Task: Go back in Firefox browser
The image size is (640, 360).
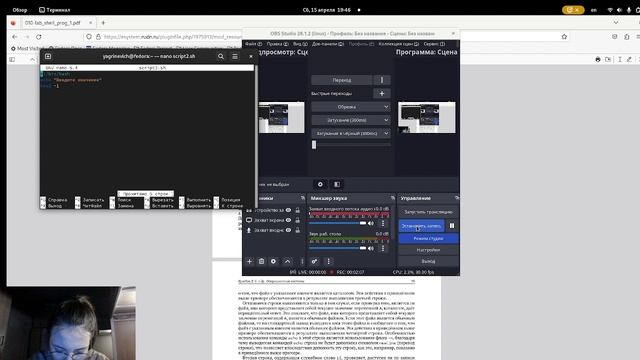Action: click(15, 37)
